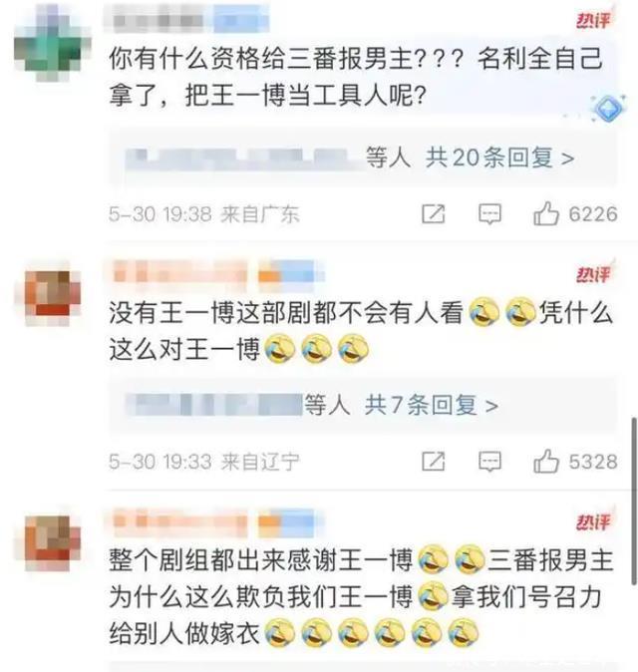Image resolution: width=638 pixels, height=672 pixels.
Task: Expand the 共7条回复 replies
Action: tap(431, 405)
